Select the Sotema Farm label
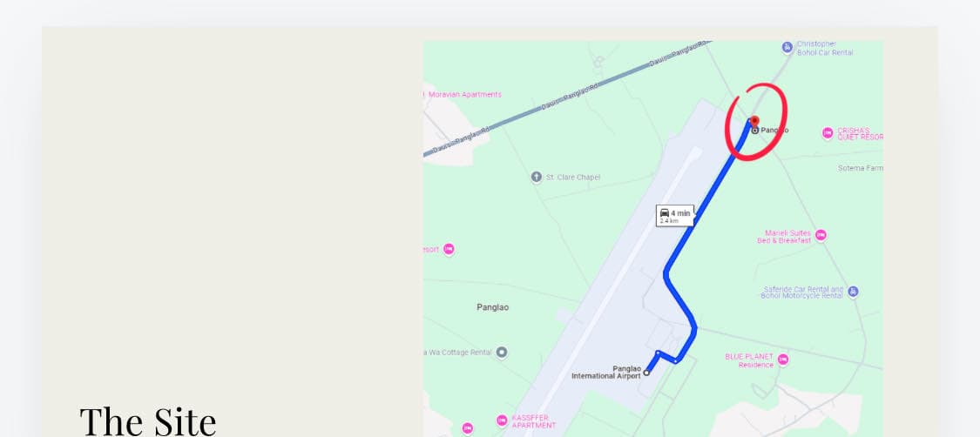 point(860,168)
